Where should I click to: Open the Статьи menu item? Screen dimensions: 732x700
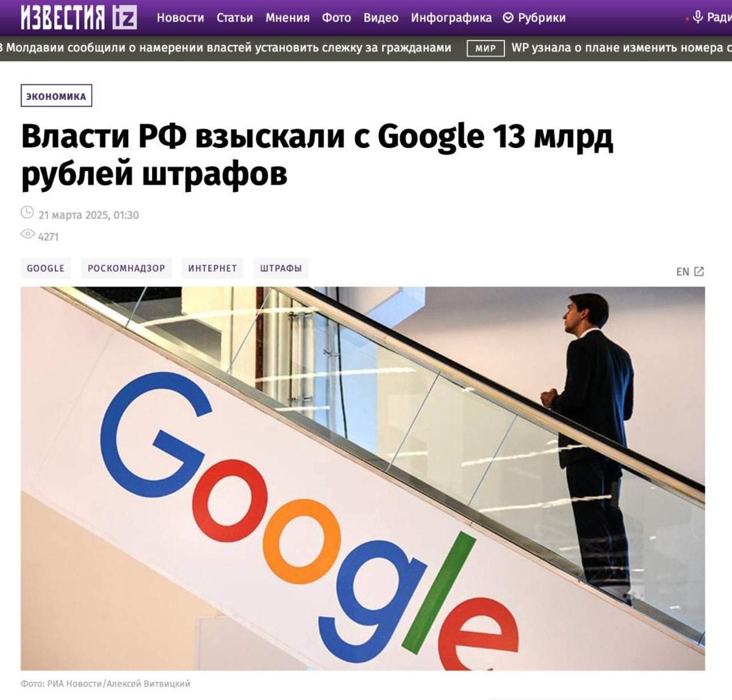point(235,18)
